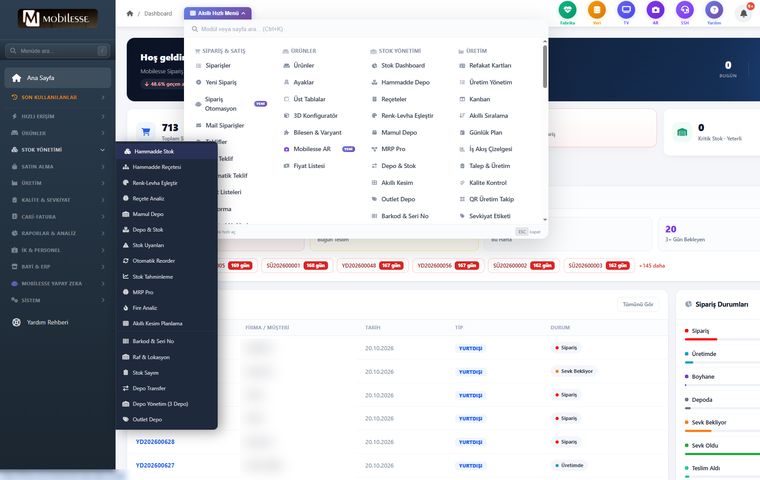Click the shopping cart icon beside 713

point(146,132)
